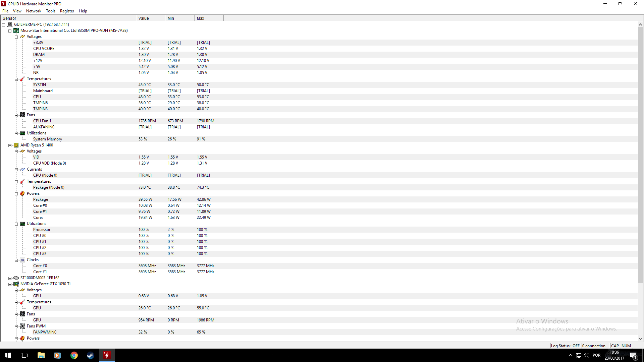Image resolution: width=644 pixels, height=362 pixels.
Task: Click the GUILHERME-PC computer icon
Action: point(10,24)
